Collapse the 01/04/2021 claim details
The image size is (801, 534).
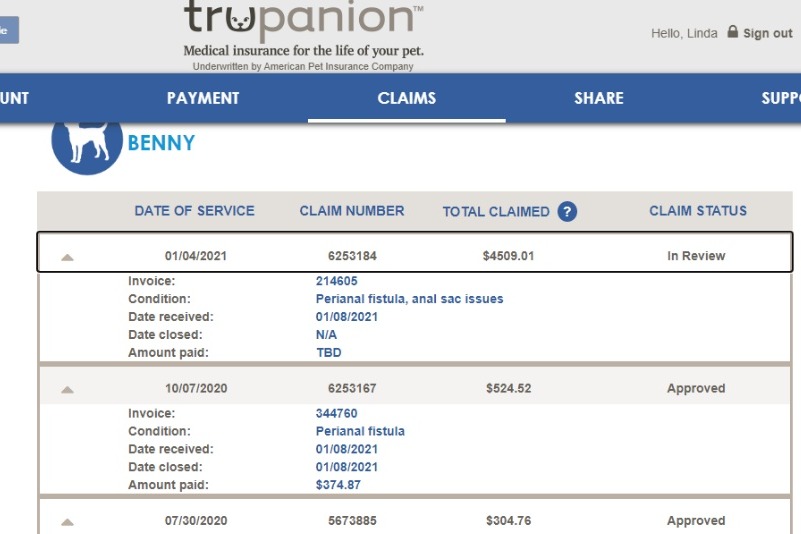coord(67,258)
